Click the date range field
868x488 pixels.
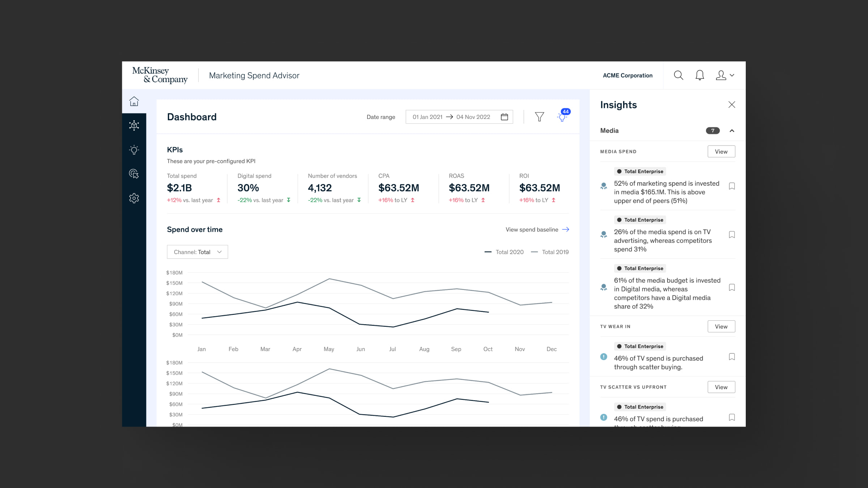(459, 117)
